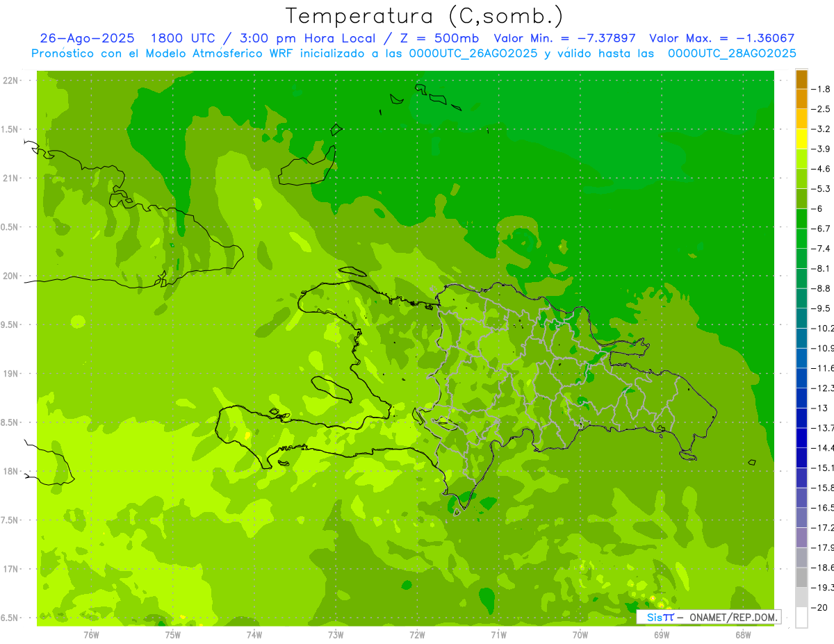Pick the orange colorbar band between -1.8 and -2.5

pyautogui.click(x=801, y=99)
